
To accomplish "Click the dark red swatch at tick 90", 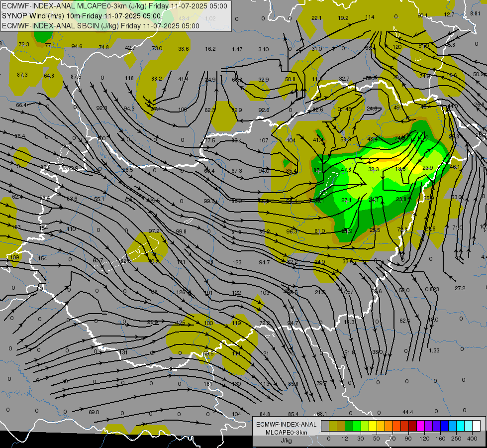I will [412, 426].
